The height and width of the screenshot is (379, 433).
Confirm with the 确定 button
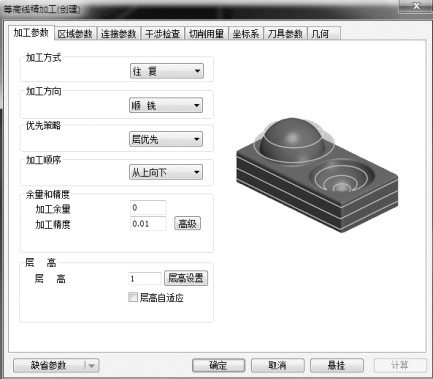click(x=219, y=366)
